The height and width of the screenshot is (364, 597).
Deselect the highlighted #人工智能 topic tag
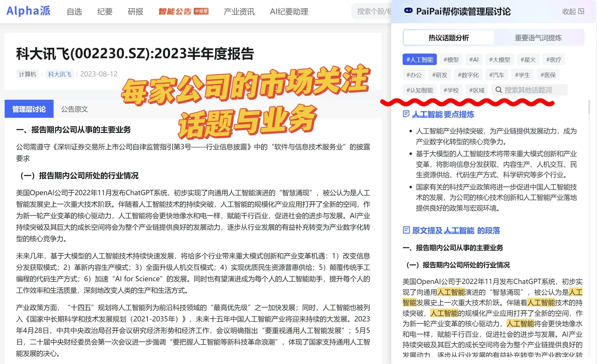[420, 59]
